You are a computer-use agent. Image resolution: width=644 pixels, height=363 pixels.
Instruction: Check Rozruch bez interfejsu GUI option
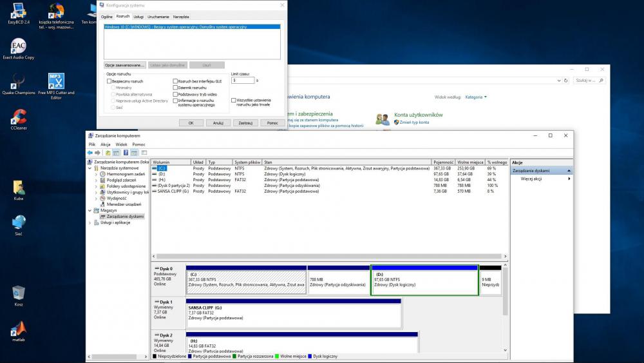pyautogui.click(x=175, y=81)
